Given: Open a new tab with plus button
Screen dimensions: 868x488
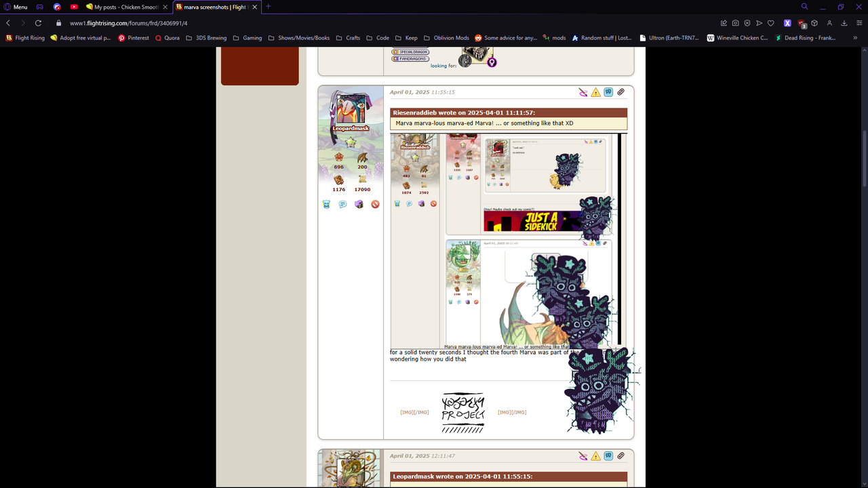Looking at the screenshot, I should (x=269, y=6).
